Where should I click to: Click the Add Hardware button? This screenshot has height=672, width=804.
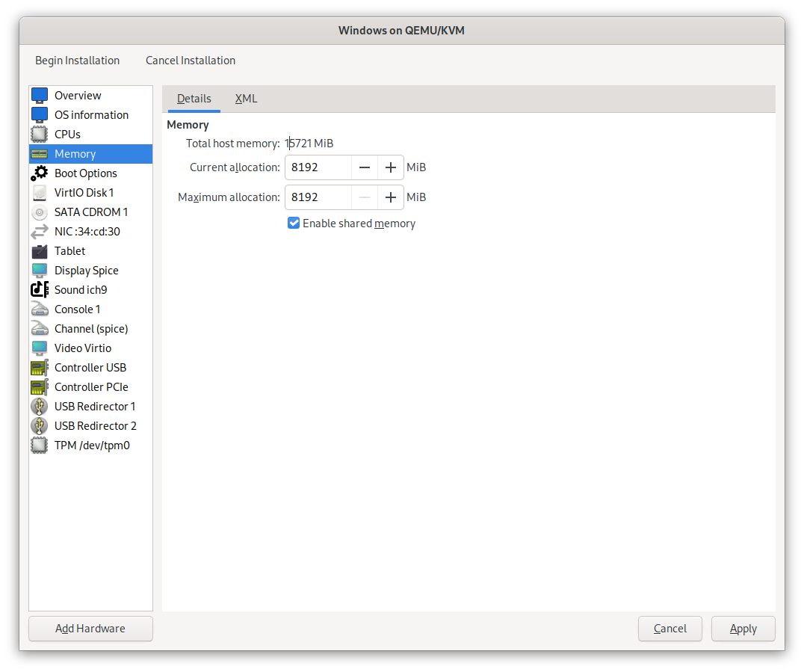point(90,629)
